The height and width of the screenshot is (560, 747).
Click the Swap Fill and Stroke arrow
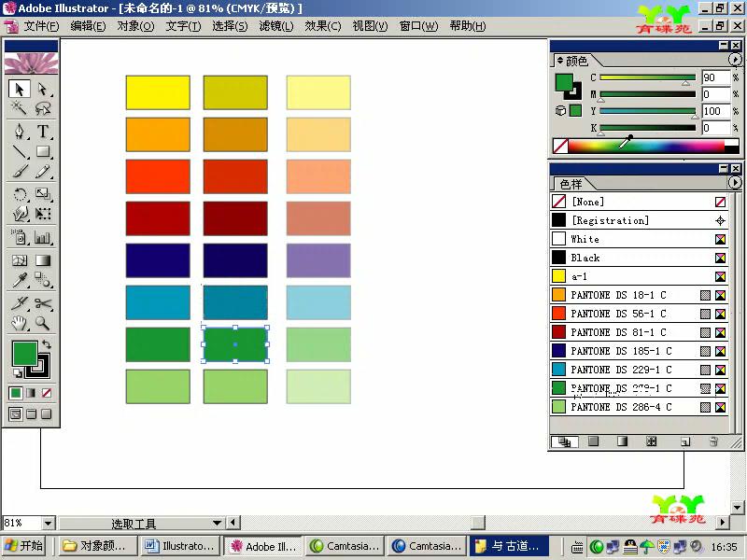(x=46, y=343)
